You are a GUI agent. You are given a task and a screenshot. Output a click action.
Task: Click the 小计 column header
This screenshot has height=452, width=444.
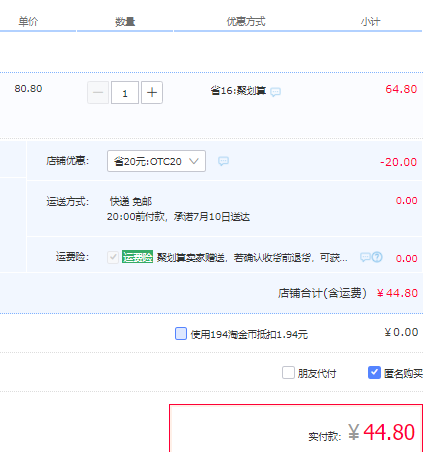[370, 22]
